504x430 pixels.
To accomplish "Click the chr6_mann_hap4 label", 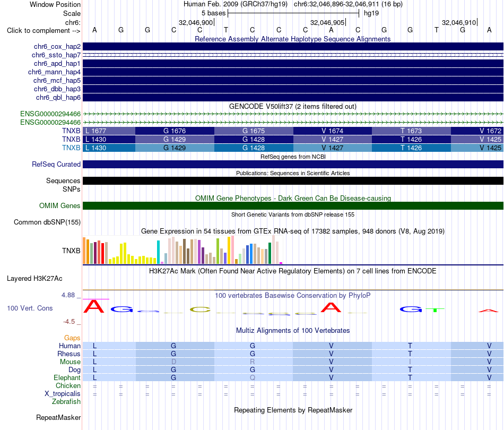I will coord(54,72).
